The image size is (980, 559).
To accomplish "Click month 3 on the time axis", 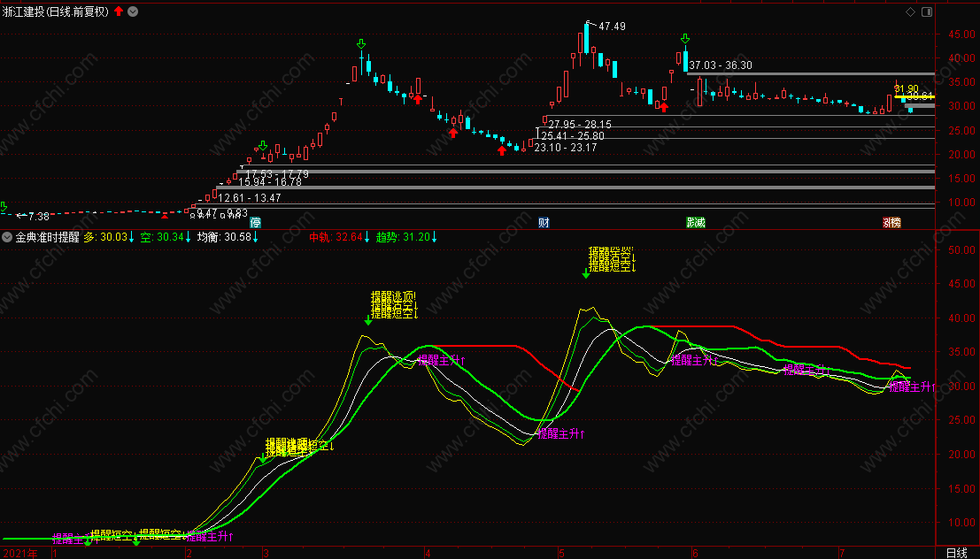I will coord(266,554).
